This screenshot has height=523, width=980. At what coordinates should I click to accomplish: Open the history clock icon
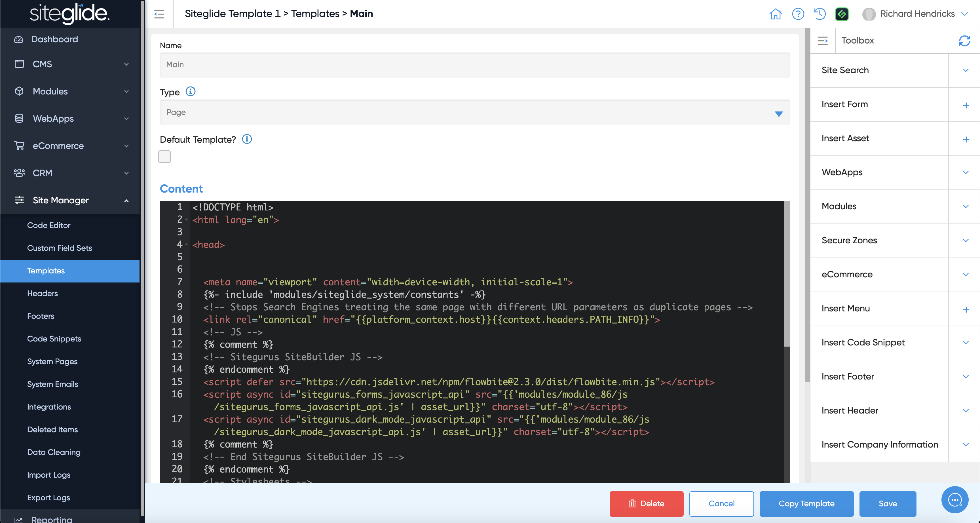[820, 14]
